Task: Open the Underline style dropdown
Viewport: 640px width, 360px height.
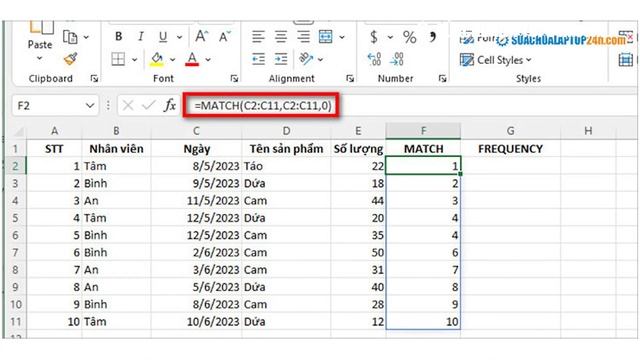Action: tap(180, 37)
